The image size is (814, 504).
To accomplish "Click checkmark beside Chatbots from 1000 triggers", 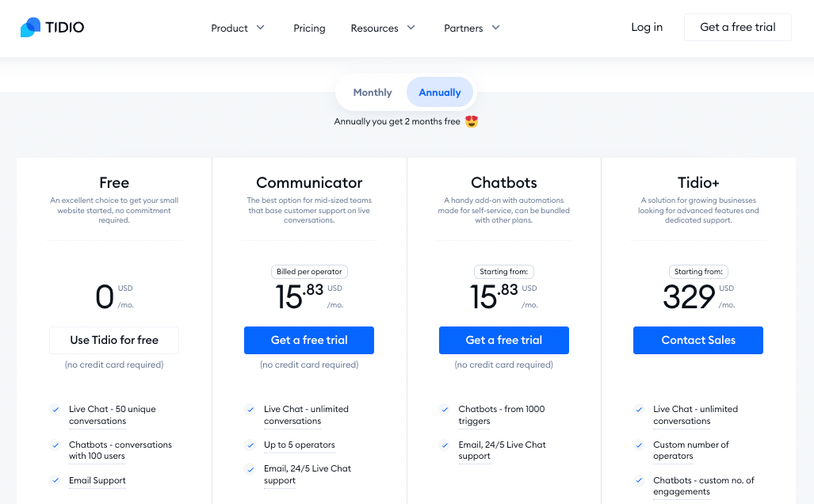I will pyautogui.click(x=445, y=410).
